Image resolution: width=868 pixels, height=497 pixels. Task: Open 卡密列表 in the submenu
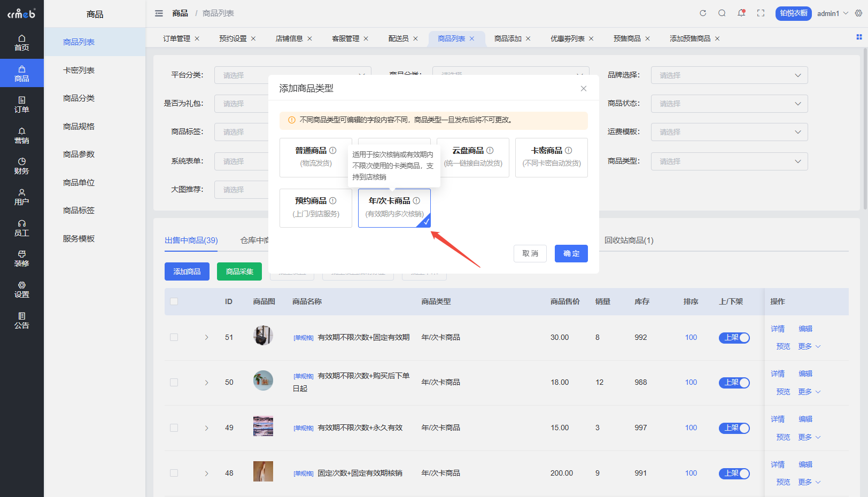tap(79, 70)
